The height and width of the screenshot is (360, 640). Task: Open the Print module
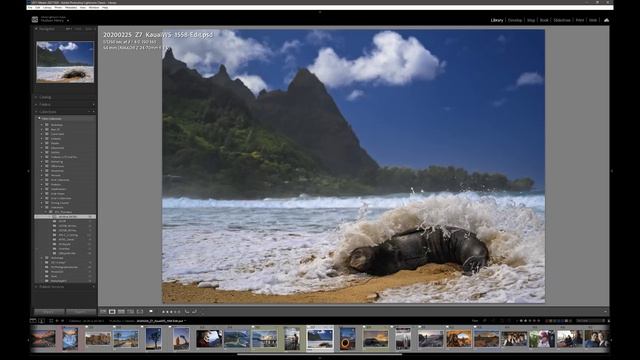(580, 20)
